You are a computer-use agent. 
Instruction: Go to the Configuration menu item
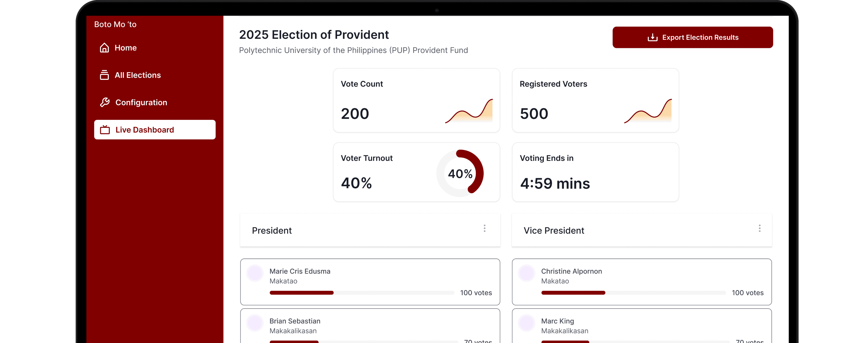coord(141,102)
